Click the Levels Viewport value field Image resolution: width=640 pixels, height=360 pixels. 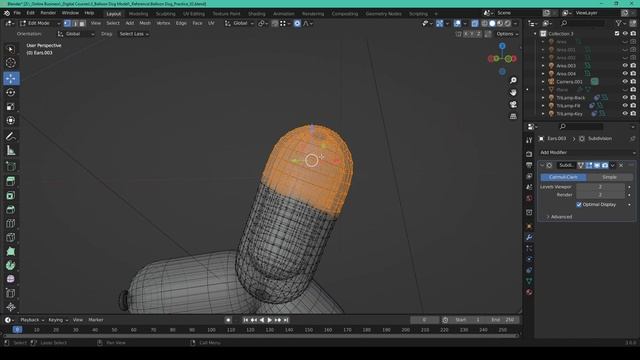pyautogui.click(x=600, y=187)
